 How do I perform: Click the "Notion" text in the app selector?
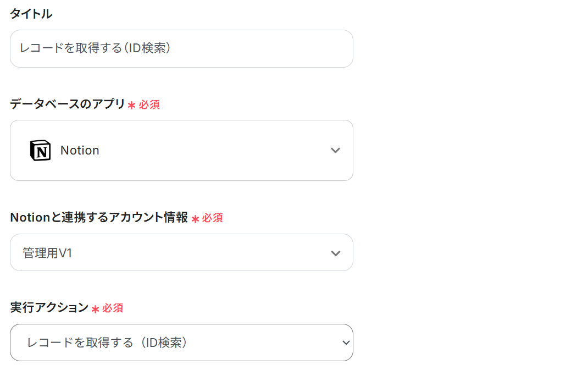pyautogui.click(x=80, y=151)
